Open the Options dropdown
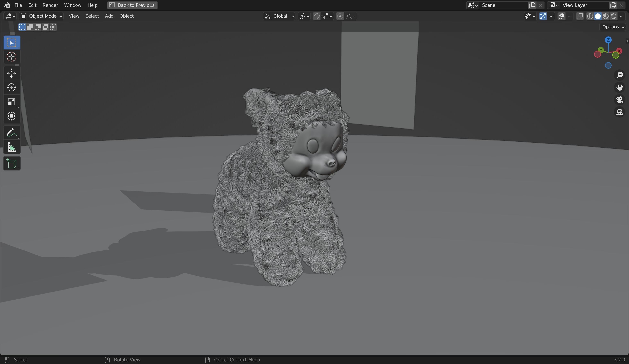Image resolution: width=629 pixels, height=364 pixels. tap(613, 27)
